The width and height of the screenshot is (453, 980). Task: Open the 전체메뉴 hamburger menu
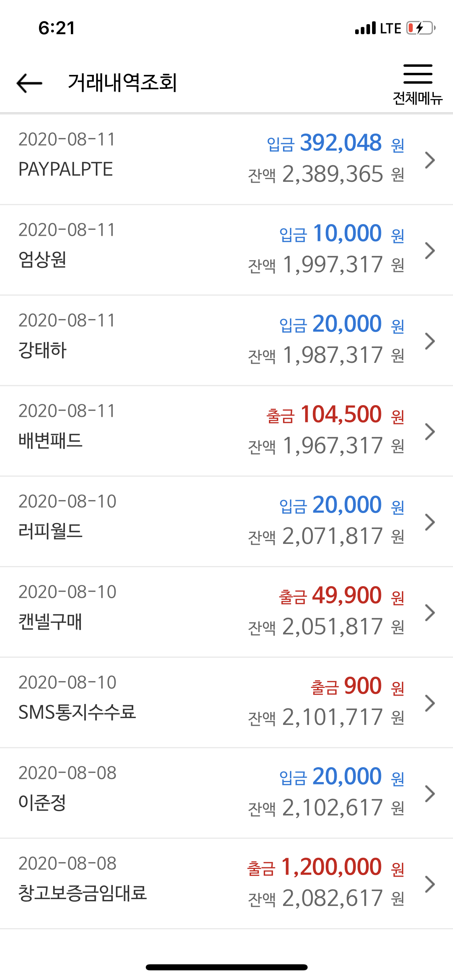pos(418,84)
